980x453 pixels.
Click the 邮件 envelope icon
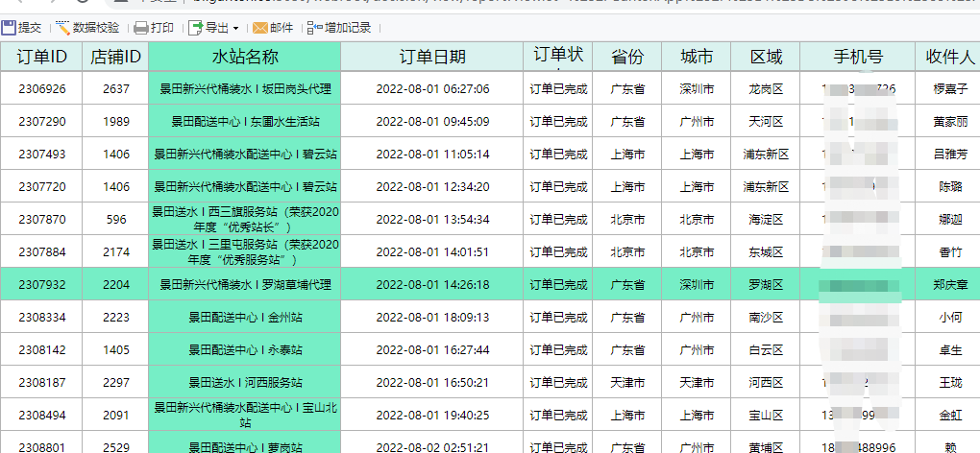[x=260, y=28]
